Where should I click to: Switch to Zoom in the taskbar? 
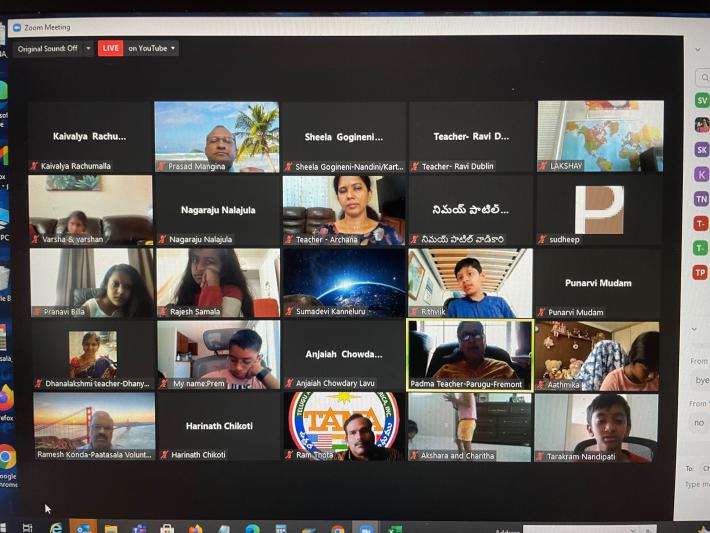point(365,528)
